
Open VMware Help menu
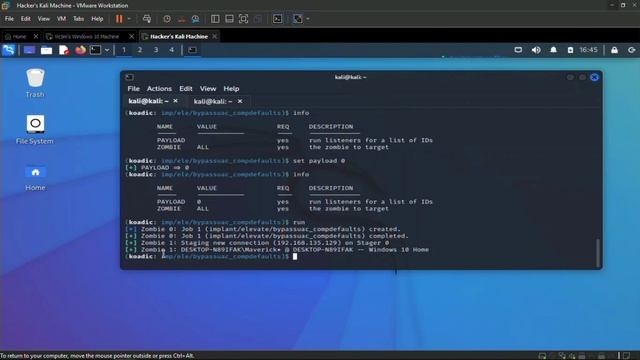[x=97, y=19]
